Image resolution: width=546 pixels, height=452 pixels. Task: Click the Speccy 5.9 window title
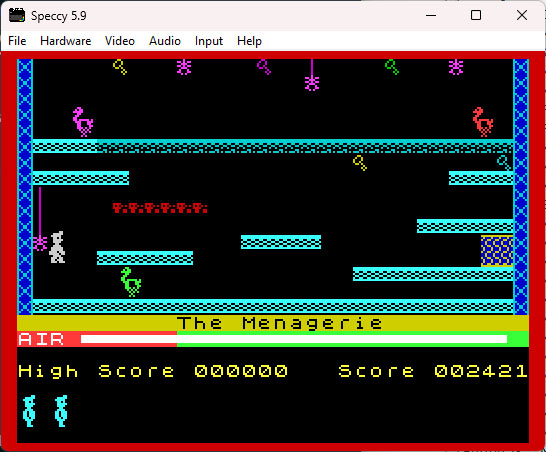(58, 16)
